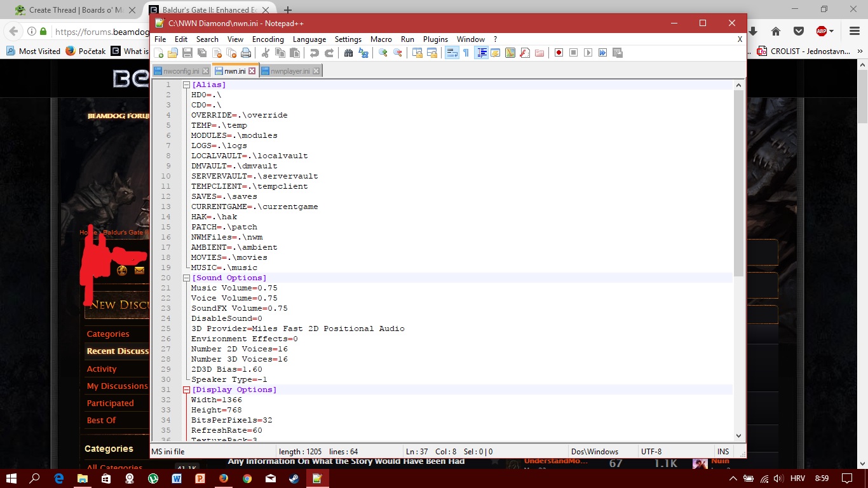Open the Windows Start menu
This screenshot has height=488, width=868.
click(x=11, y=478)
